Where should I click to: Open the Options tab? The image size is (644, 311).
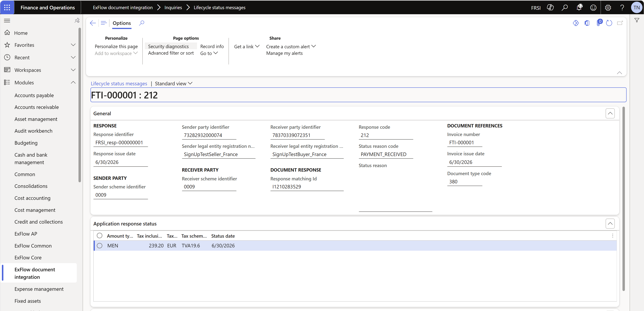[x=122, y=23]
